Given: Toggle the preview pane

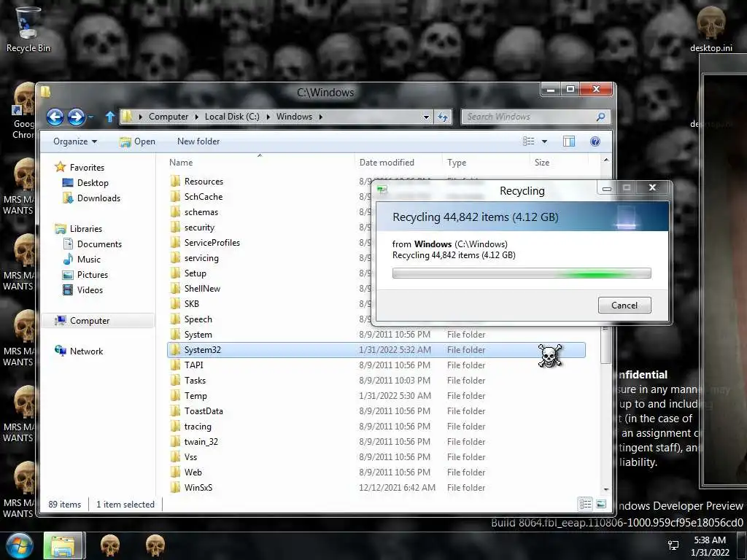Looking at the screenshot, I should [x=569, y=141].
